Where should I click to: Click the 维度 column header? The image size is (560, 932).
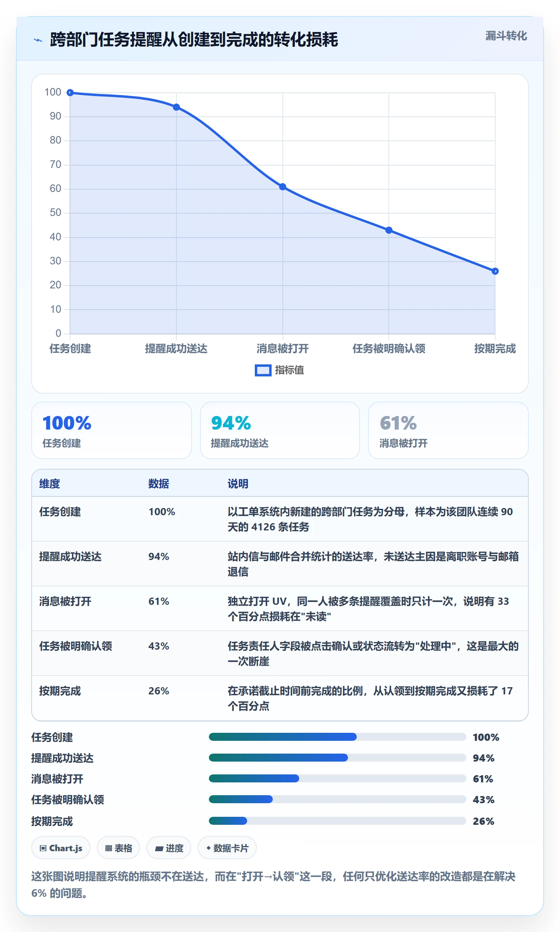click(50, 484)
